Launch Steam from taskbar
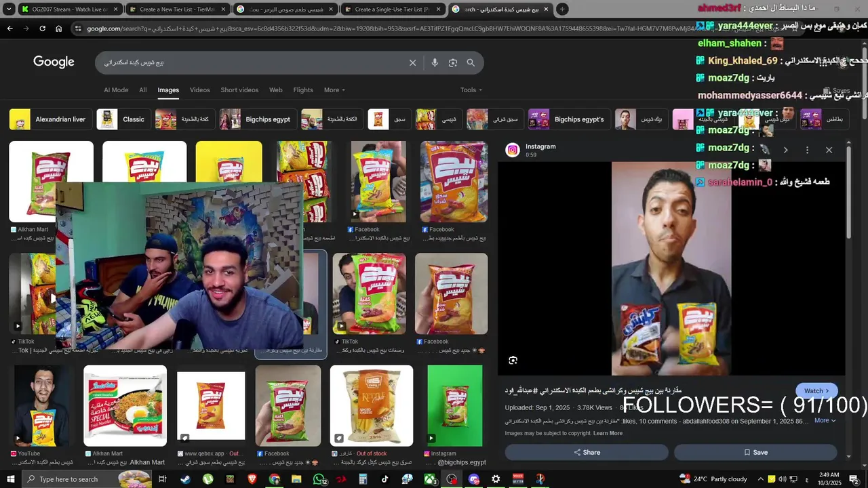The image size is (868, 488). coord(185,479)
